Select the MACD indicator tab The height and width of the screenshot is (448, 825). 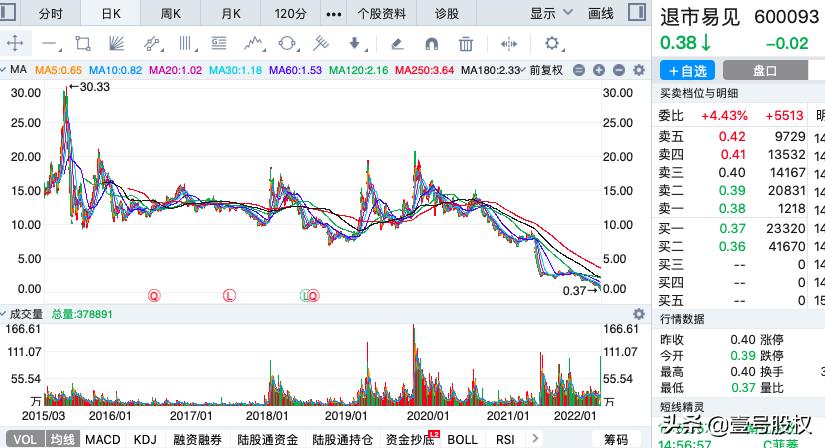coord(103,439)
